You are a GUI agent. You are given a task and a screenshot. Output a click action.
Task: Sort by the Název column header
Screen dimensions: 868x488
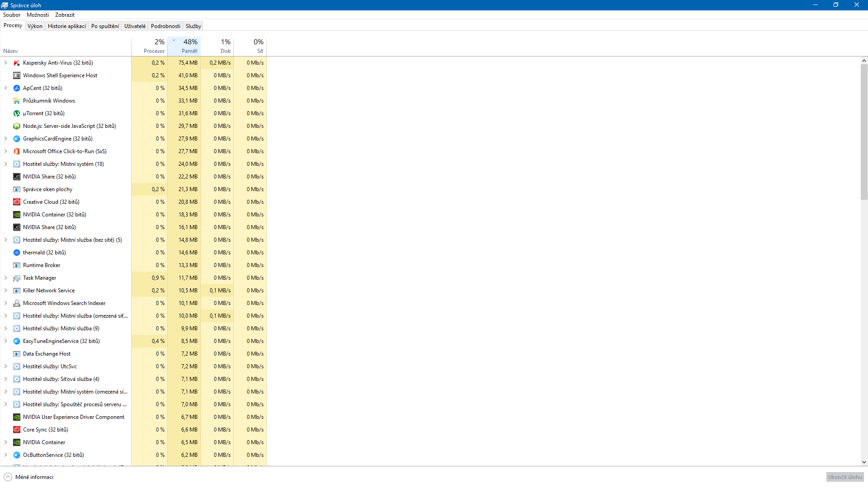(66, 46)
